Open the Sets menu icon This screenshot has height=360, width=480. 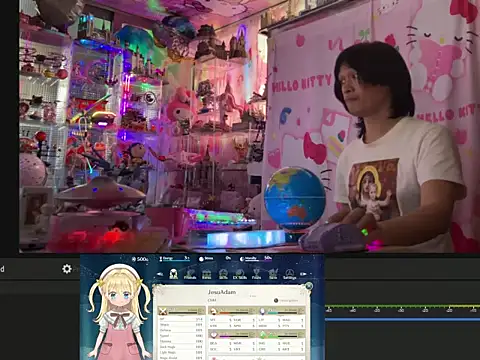tap(273, 274)
